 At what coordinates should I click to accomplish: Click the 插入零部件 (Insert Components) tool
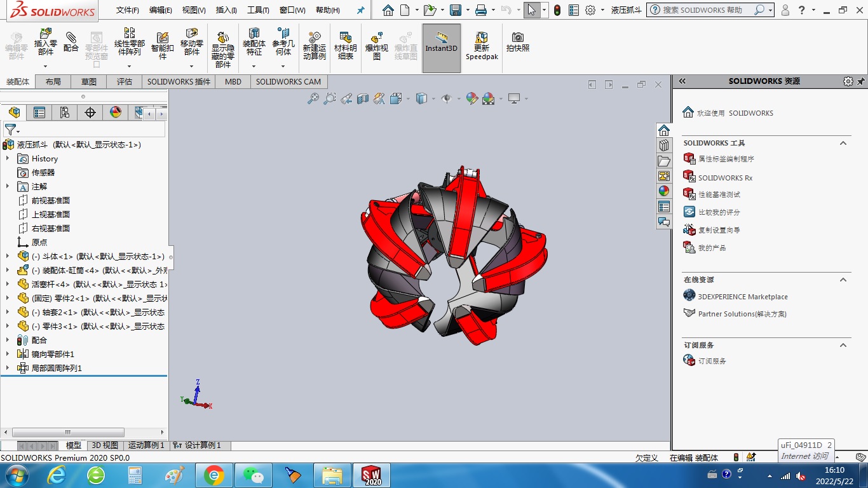(45, 43)
